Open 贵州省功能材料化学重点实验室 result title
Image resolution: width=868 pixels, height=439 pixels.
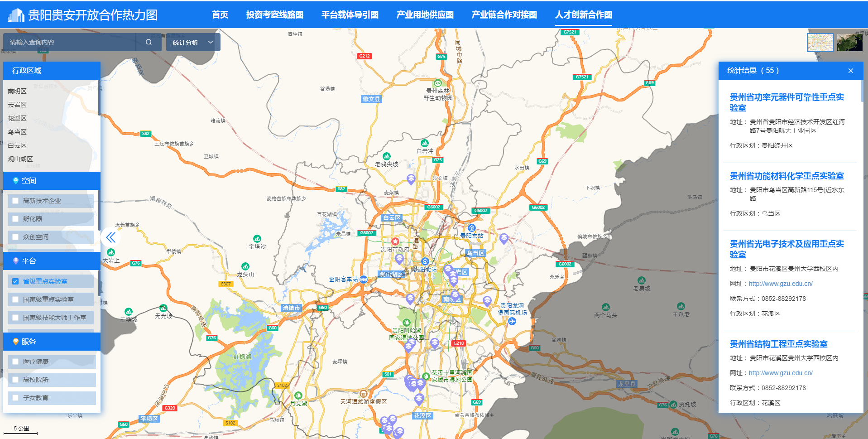[x=786, y=176]
